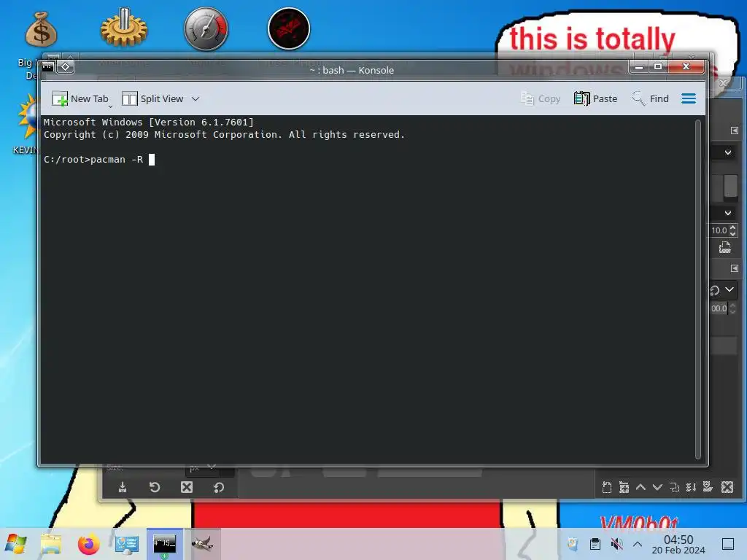Open the system settings taskbar icon
Viewport: 747px width, 560px height.
click(x=127, y=544)
